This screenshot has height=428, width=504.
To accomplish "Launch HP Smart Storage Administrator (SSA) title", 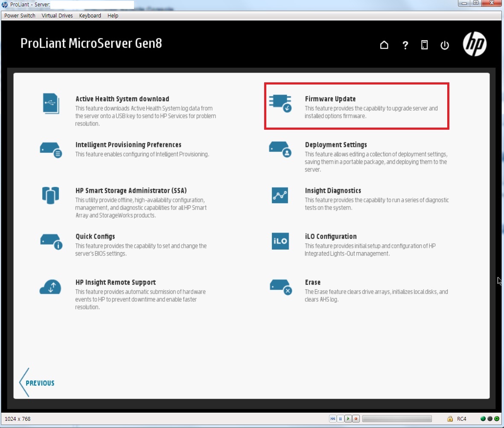I will point(131,191).
